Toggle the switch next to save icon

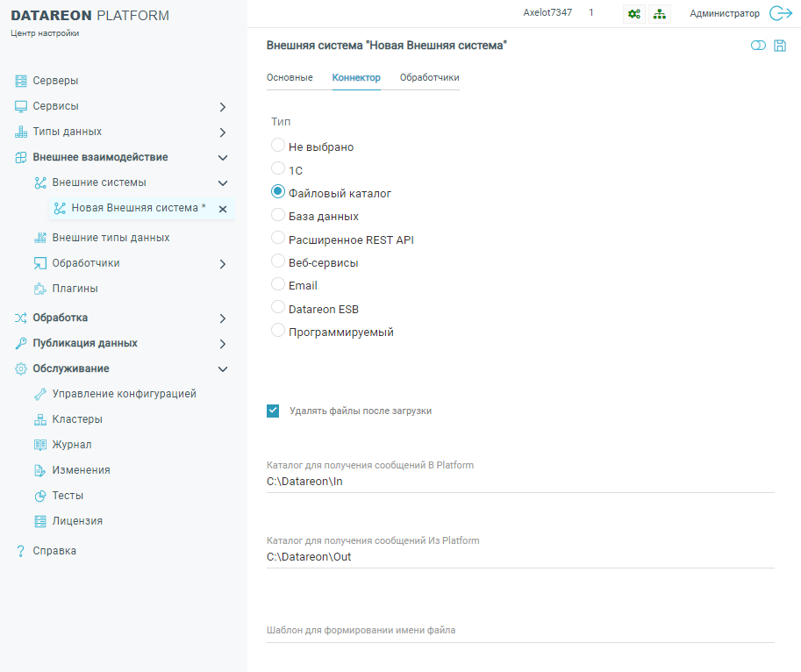pos(758,46)
